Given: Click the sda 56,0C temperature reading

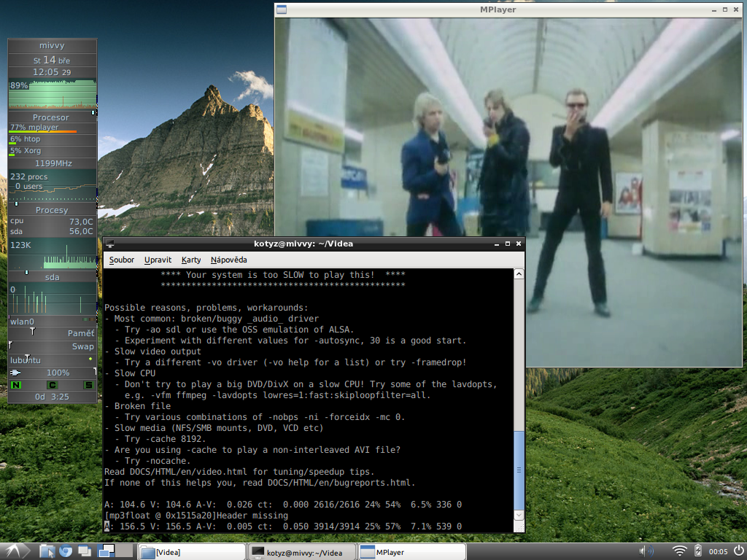Looking at the screenshot, I should (x=52, y=231).
